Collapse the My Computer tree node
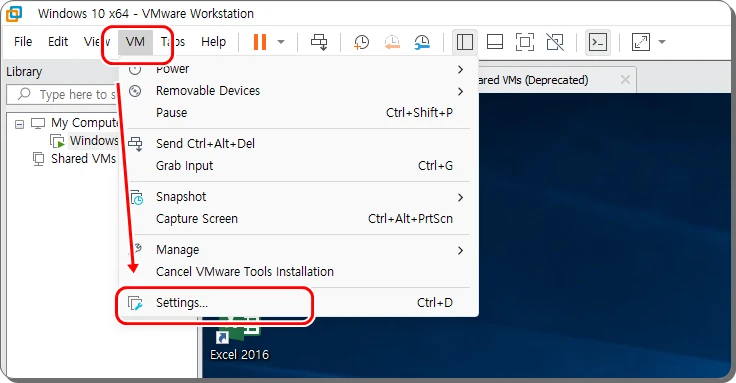Screen dimensions: 736x383 pyautogui.click(x=19, y=124)
